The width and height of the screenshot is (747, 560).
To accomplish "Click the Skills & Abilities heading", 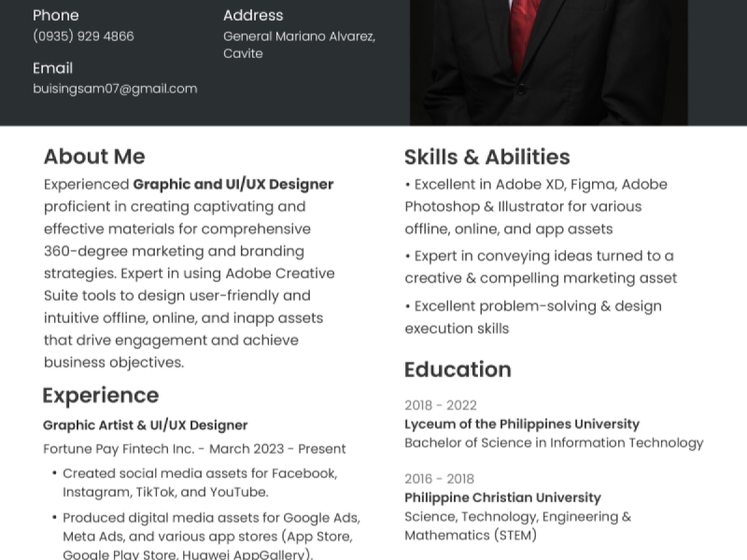I will point(486,156).
